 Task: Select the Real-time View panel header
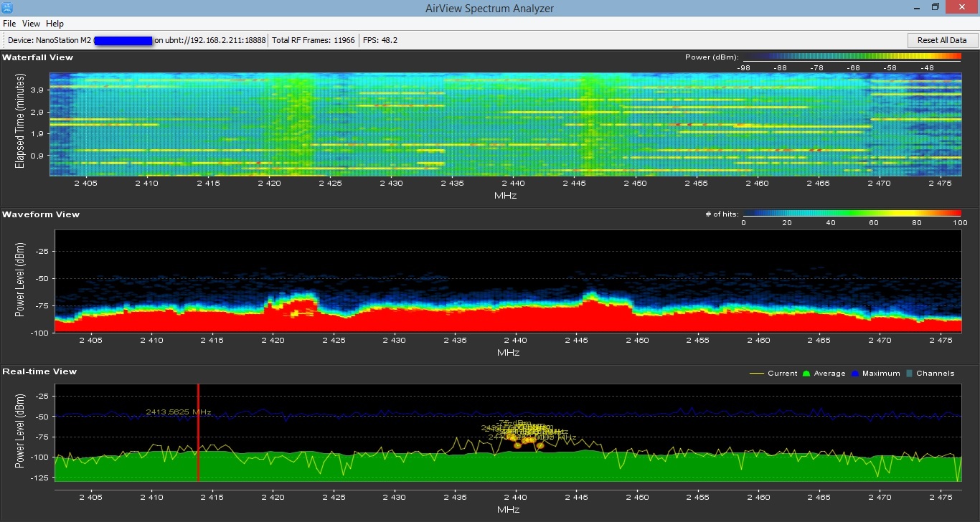point(39,371)
